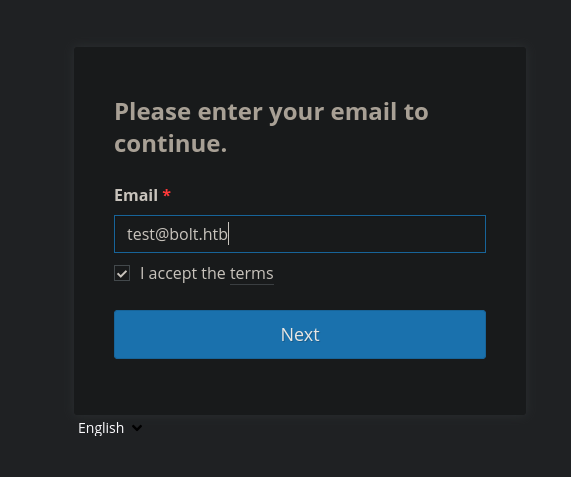The width and height of the screenshot is (571, 477).
Task: Toggle the white checkmark icon
Action: click(122, 273)
